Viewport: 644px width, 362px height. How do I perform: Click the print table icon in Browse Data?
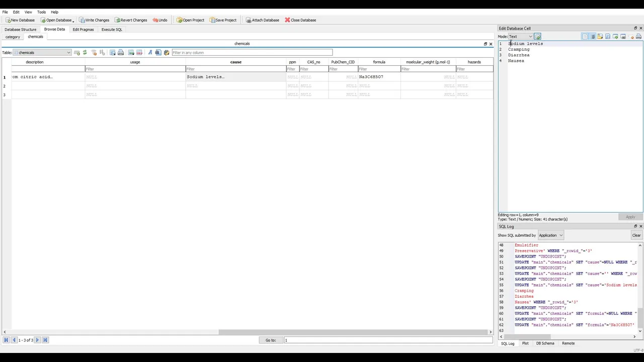point(121,53)
